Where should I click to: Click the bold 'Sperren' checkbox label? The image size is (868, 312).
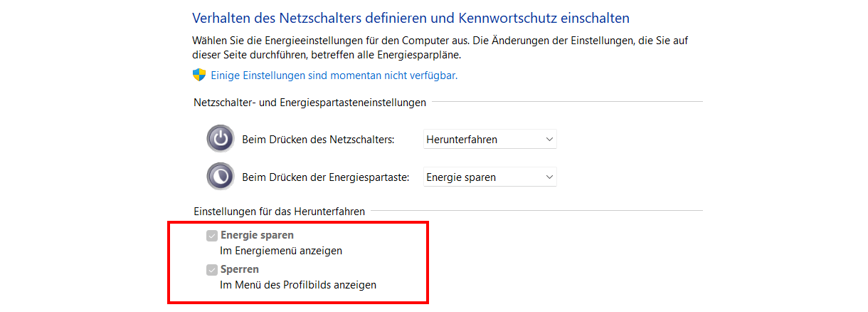click(x=240, y=269)
